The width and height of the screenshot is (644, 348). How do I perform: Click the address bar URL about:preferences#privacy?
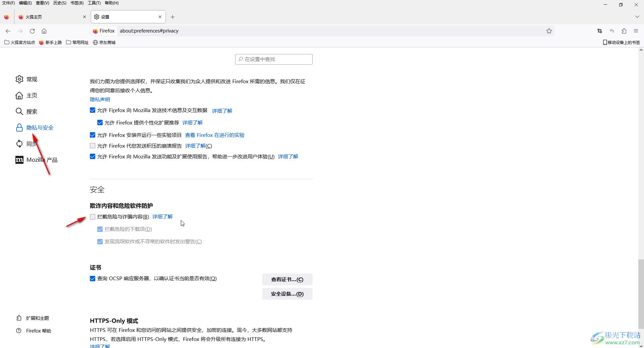[149, 31]
